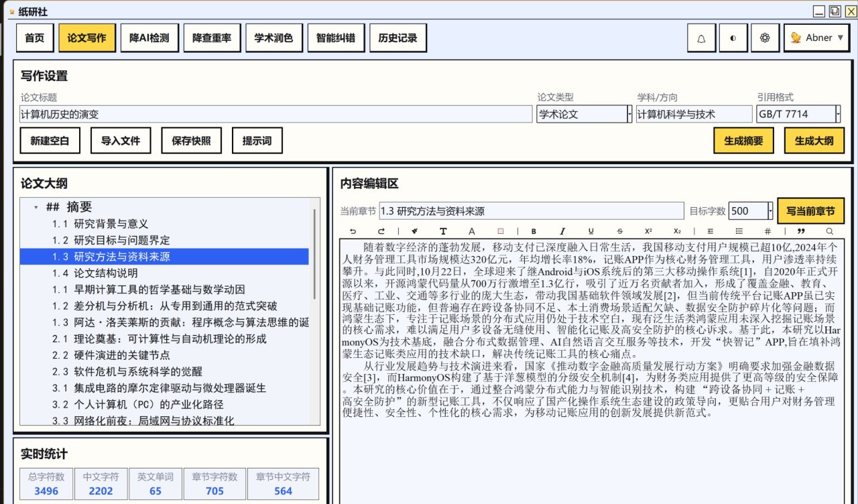Toggle dark/light theme with half-circle icon
This screenshot has width=858, height=504.
[x=733, y=38]
